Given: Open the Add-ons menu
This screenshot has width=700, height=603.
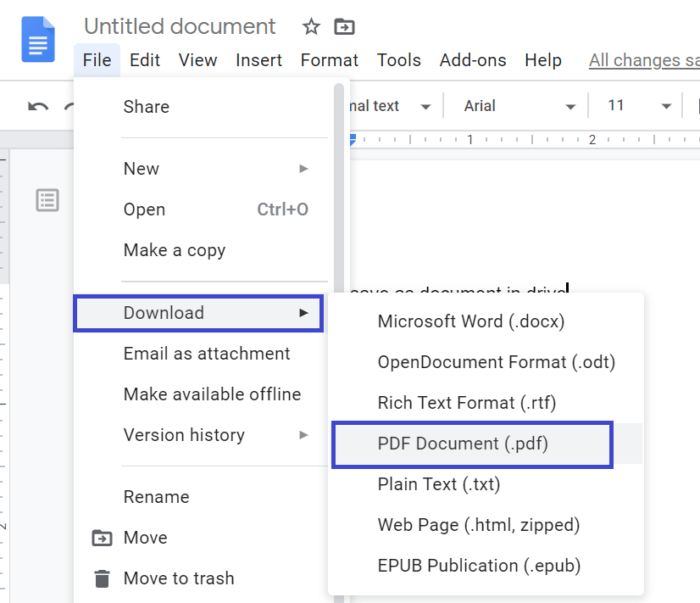Looking at the screenshot, I should coord(473,60).
